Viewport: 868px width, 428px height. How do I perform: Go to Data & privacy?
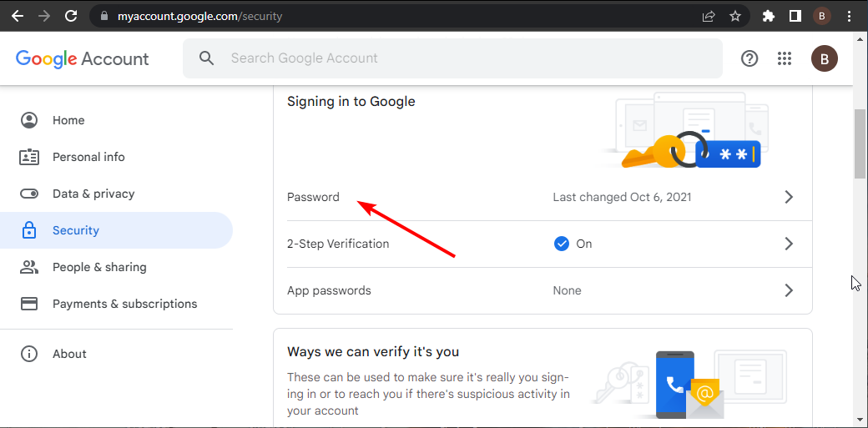tap(93, 194)
